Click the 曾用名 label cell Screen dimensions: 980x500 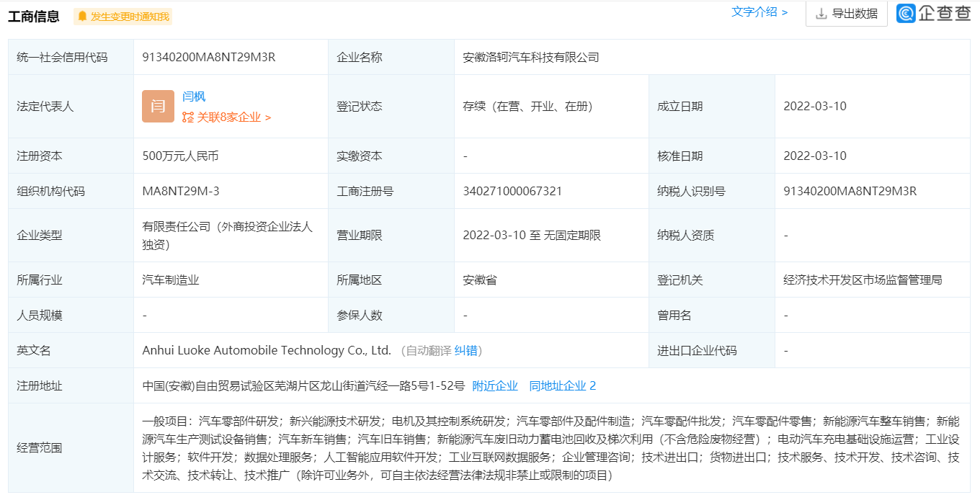(x=711, y=316)
